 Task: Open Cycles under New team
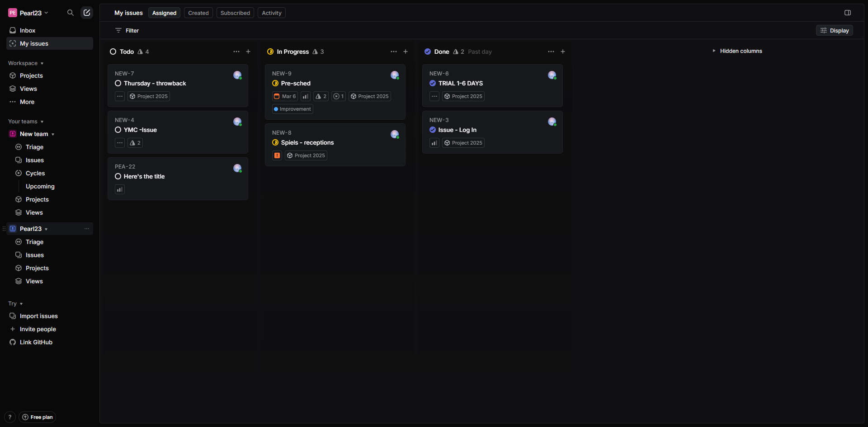(53, 173)
